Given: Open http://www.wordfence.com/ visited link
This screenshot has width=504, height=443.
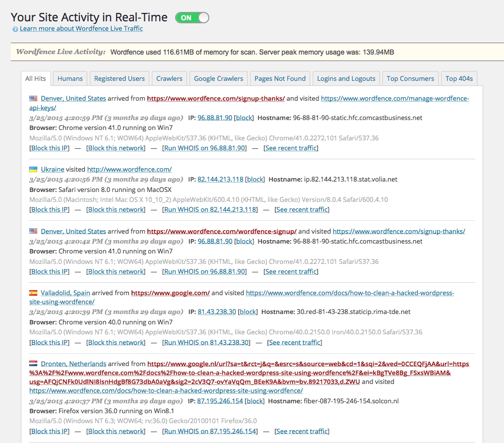Looking at the screenshot, I should point(129,170).
